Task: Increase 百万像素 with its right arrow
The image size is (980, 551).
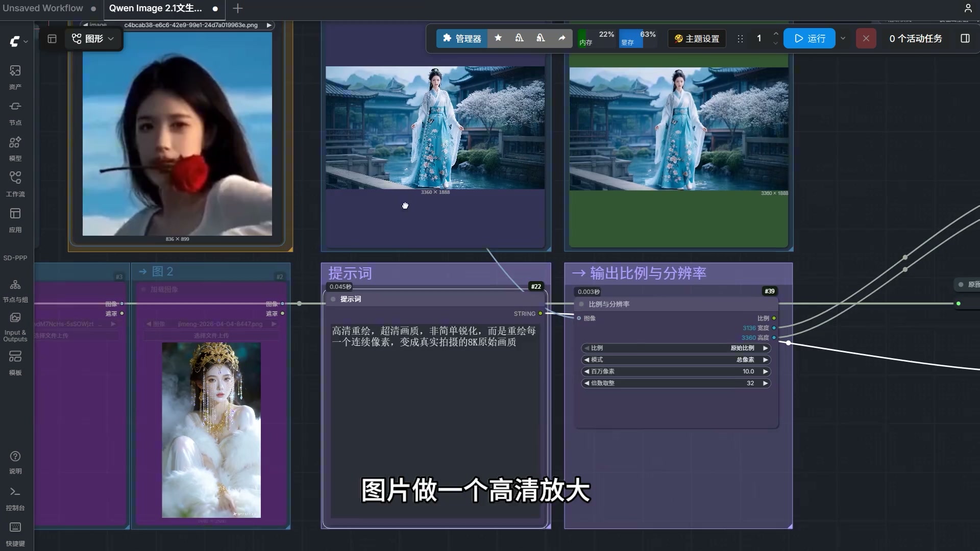Action: pos(765,371)
